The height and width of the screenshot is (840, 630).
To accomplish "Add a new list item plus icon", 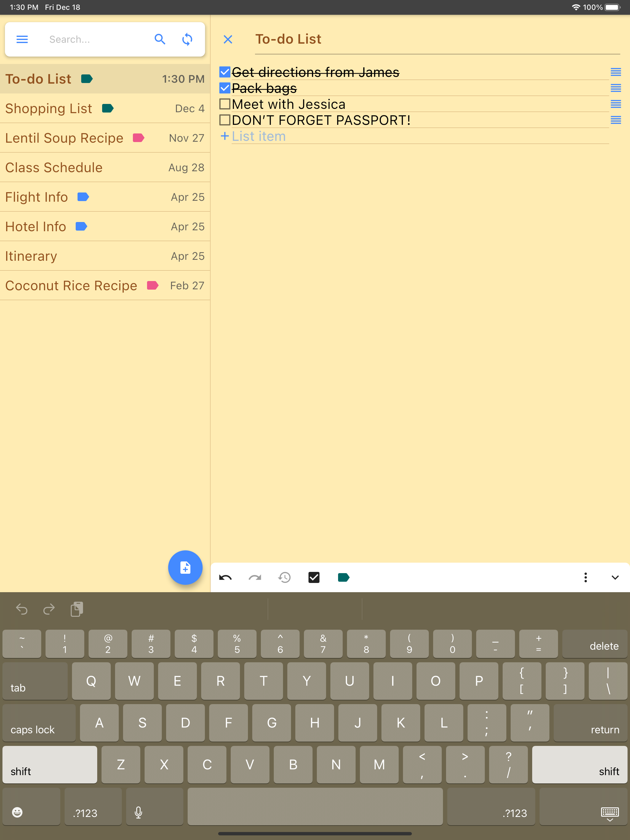I will pyautogui.click(x=225, y=136).
